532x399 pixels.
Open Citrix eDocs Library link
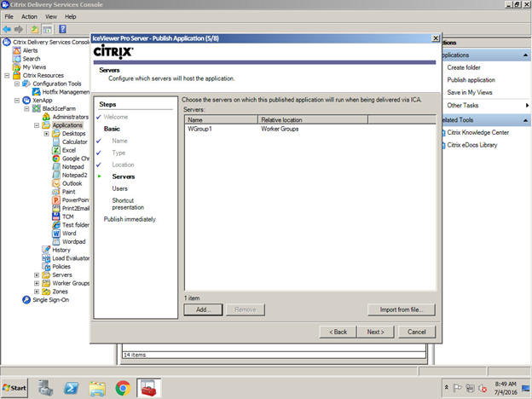472,145
